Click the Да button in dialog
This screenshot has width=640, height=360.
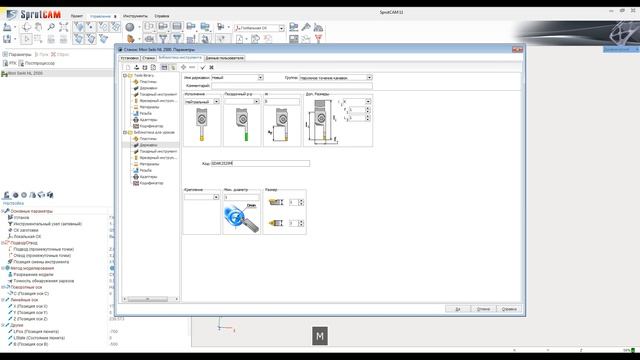point(458,309)
